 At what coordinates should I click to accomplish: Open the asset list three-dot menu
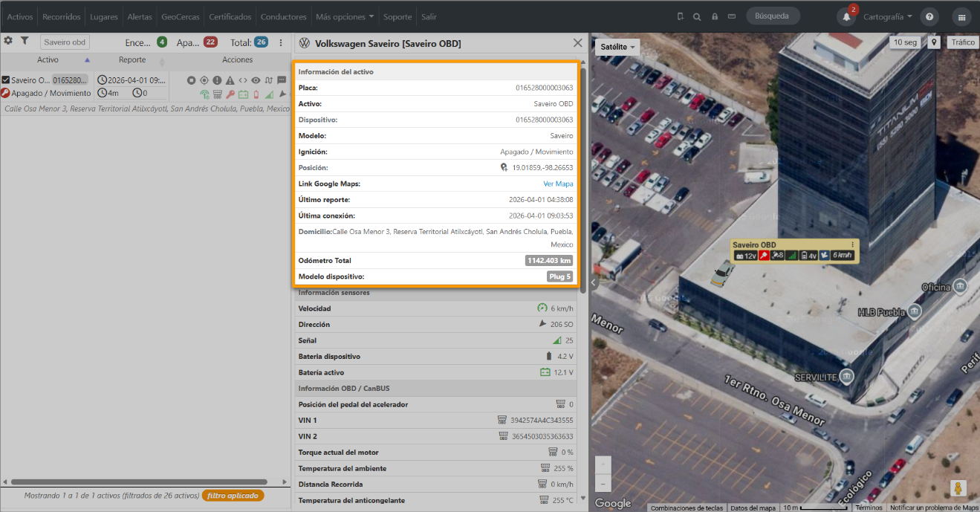281,42
